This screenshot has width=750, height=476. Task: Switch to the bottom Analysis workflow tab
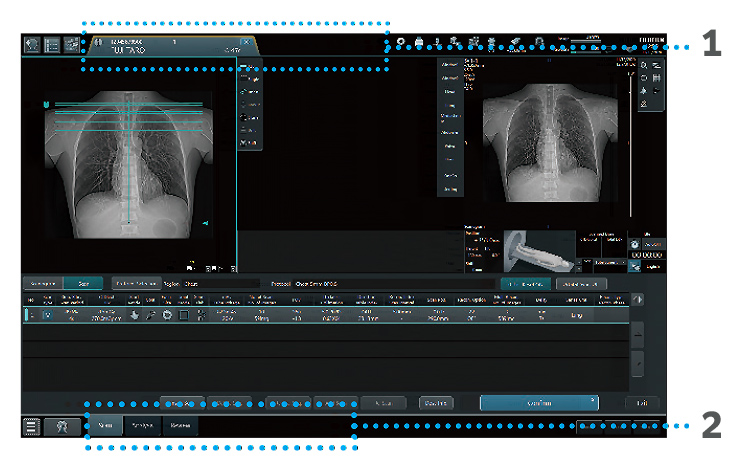click(x=142, y=425)
